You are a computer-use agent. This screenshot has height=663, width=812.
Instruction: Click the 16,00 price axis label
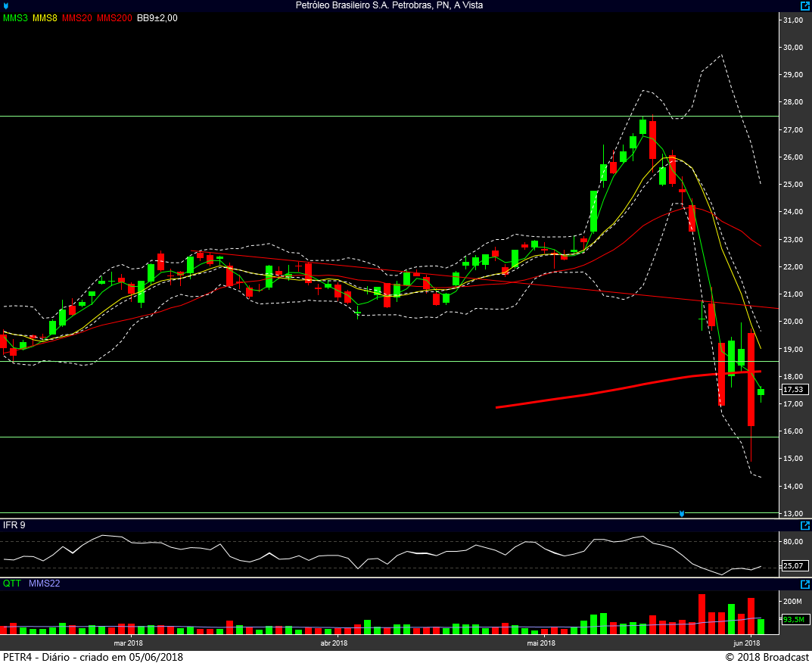pyautogui.click(x=793, y=431)
